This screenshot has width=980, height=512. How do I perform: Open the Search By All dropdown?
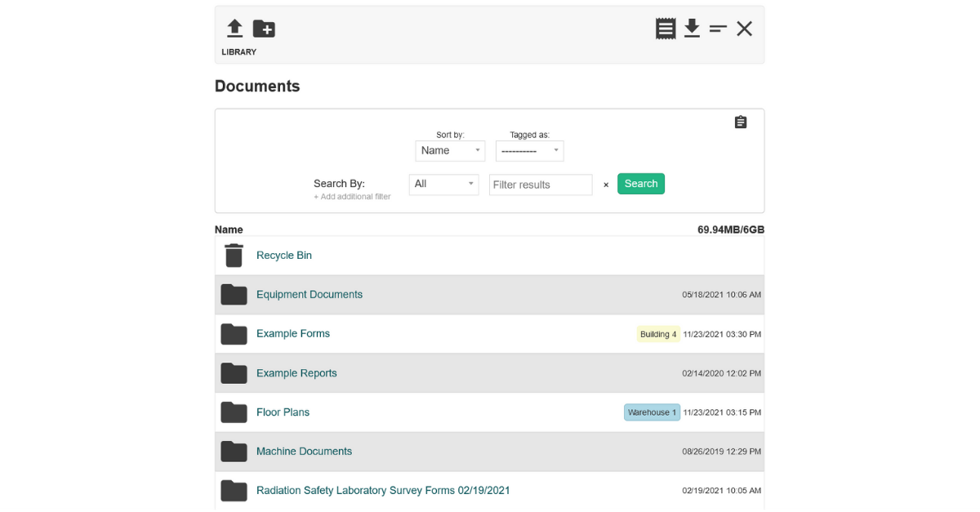pos(443,185)
